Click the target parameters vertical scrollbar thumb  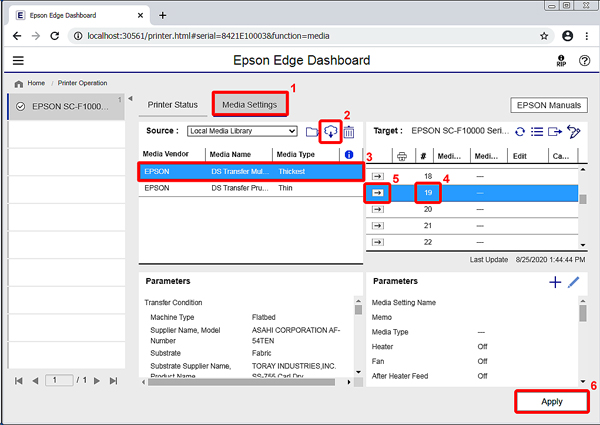click(582, 313)
